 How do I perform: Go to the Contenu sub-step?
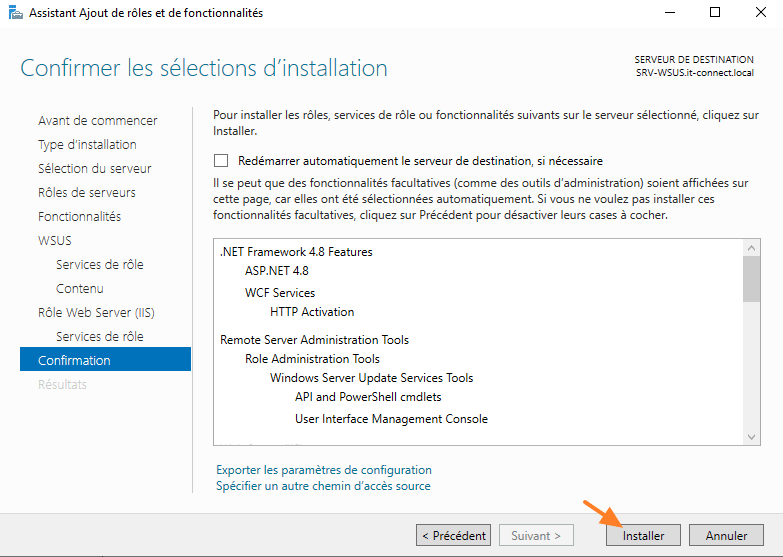tap(80, 288)
